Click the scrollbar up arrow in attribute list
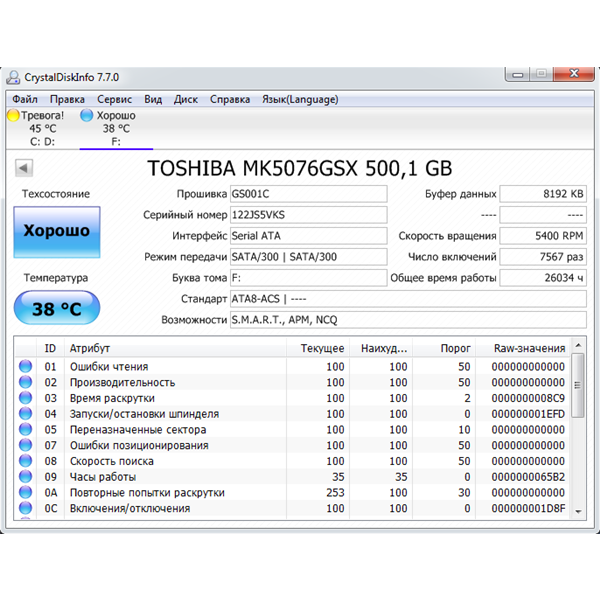 [x=578, y=346]
